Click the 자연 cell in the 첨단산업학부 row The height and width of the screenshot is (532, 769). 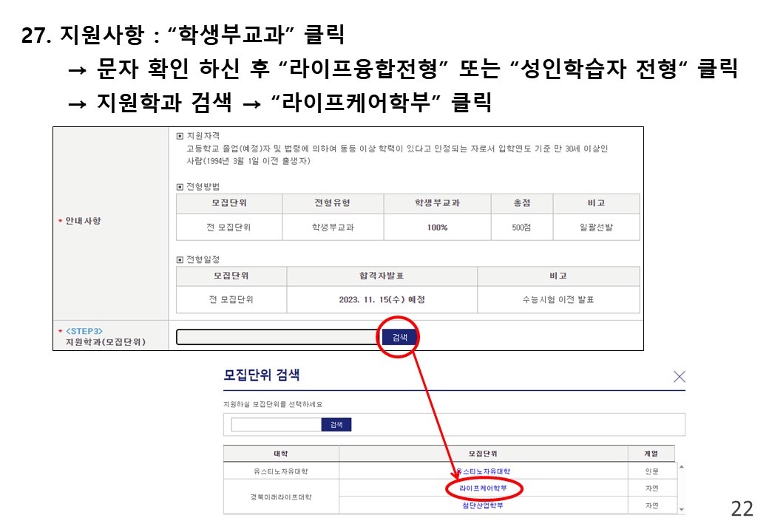click(x=651, y=505)
